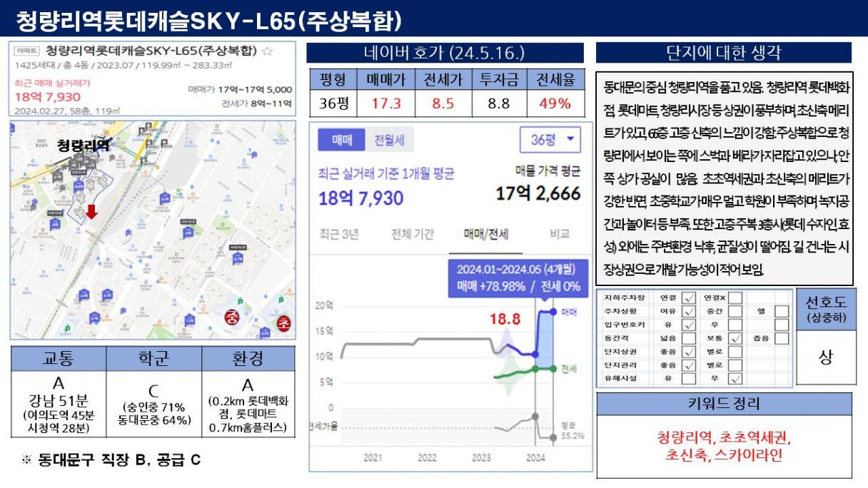
Task: Toggle the 동간격 '보통' checkbox
Action: click(735, 338)
